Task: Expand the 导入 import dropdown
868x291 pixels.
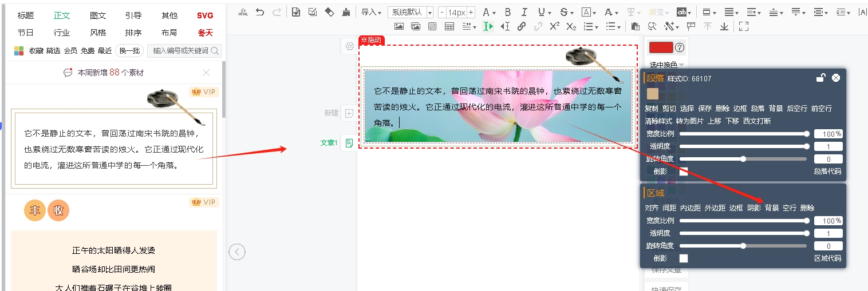Action: (x=371, y=13)
